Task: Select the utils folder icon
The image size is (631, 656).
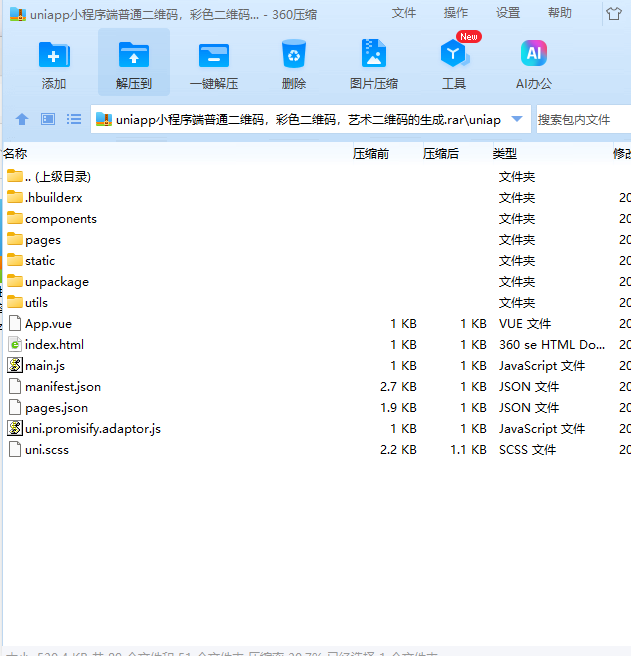Action: coord(15,302)
